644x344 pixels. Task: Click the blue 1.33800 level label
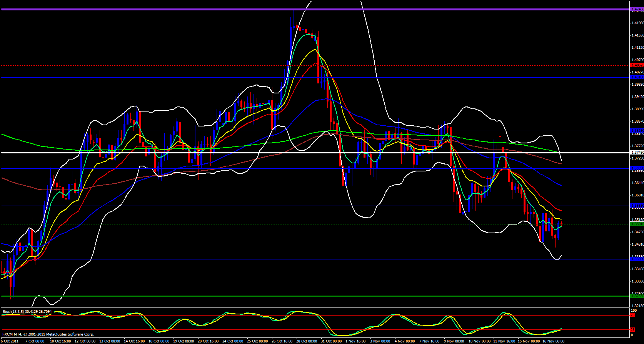637,259
